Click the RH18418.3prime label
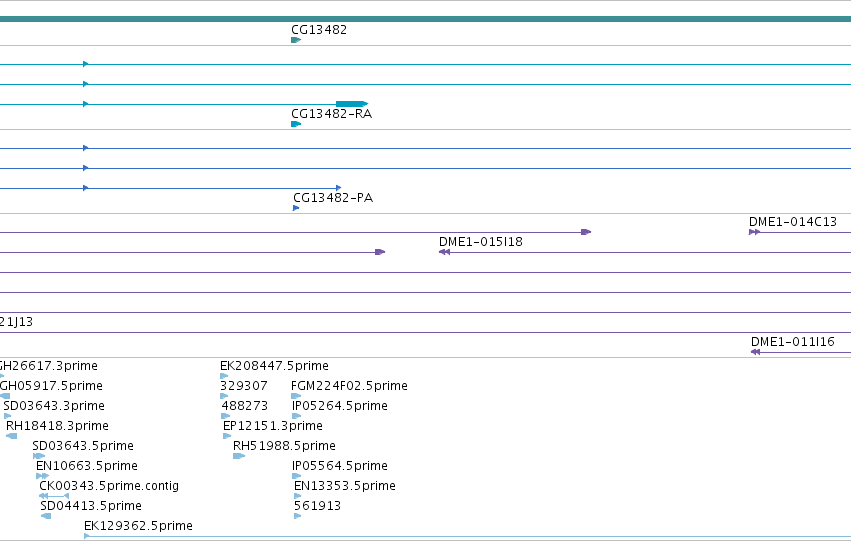This screenshot has height=541, width=851. pos(58,426)
